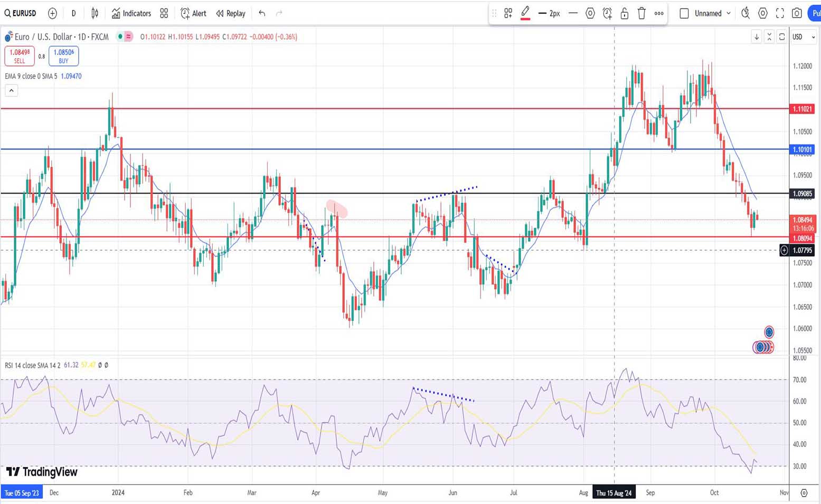Enter fullscreen mode
Screen dimensions: 821x504
(x=780, y=13)
